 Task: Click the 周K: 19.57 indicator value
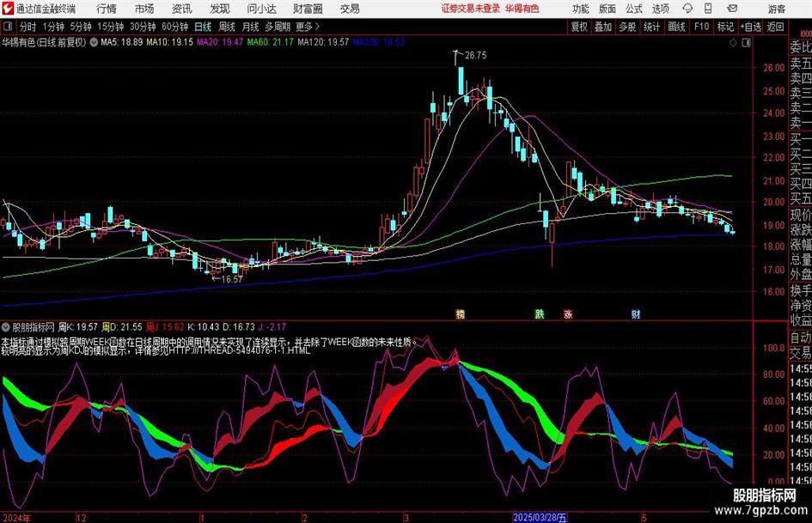77,326
